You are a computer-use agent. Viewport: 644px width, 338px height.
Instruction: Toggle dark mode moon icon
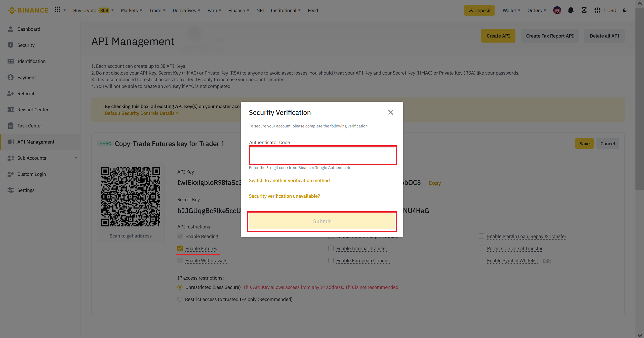click(x=625, y=10)
